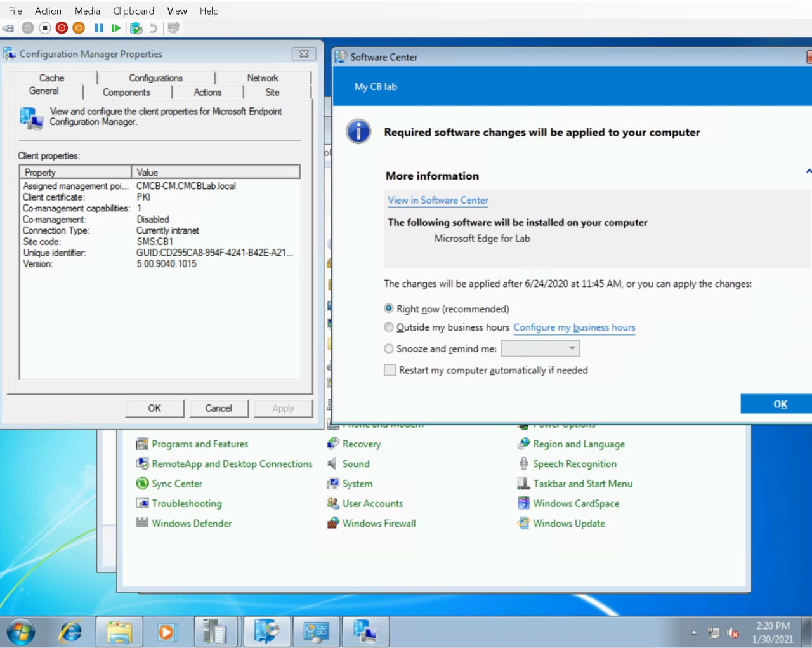Click OK in Configuration Manager Properties

[x=155, y=408]
